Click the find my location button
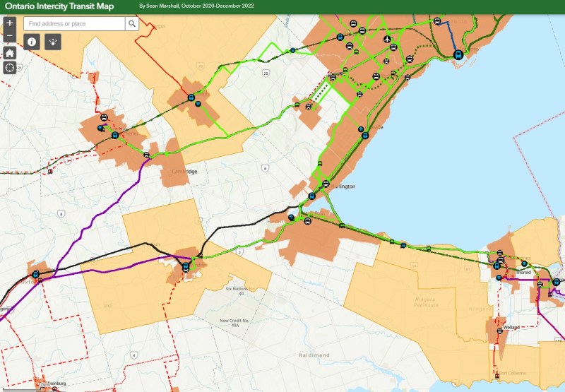This screenshot has height=392, width=565. [10, 68]
